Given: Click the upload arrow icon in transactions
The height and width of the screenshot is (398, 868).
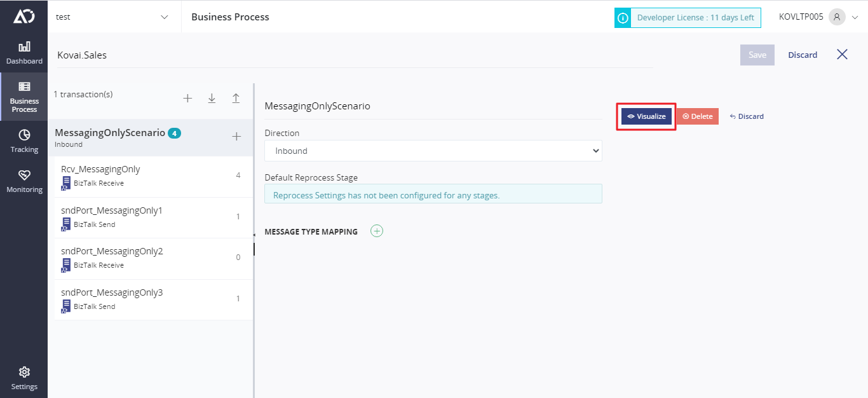Looking at the screenshot, I should pos(236,99).
